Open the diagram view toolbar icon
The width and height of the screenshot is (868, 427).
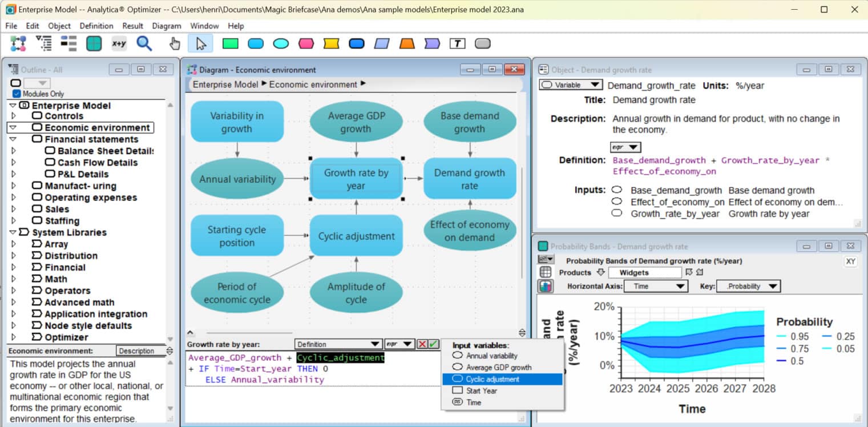[18, 43]
